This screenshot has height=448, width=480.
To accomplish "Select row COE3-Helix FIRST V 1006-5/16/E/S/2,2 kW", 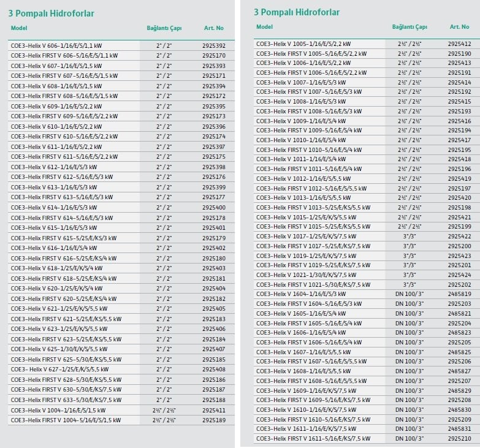I will pos(367,72).
